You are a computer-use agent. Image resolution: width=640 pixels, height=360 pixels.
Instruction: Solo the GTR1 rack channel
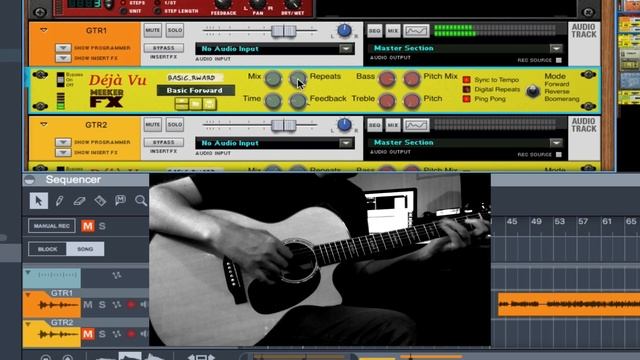coord(175,31)
